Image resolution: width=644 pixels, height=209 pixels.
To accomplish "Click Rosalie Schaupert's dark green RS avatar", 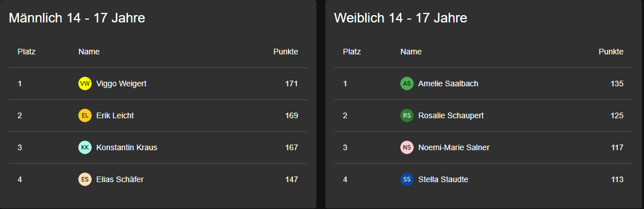I will pos(407,115).
